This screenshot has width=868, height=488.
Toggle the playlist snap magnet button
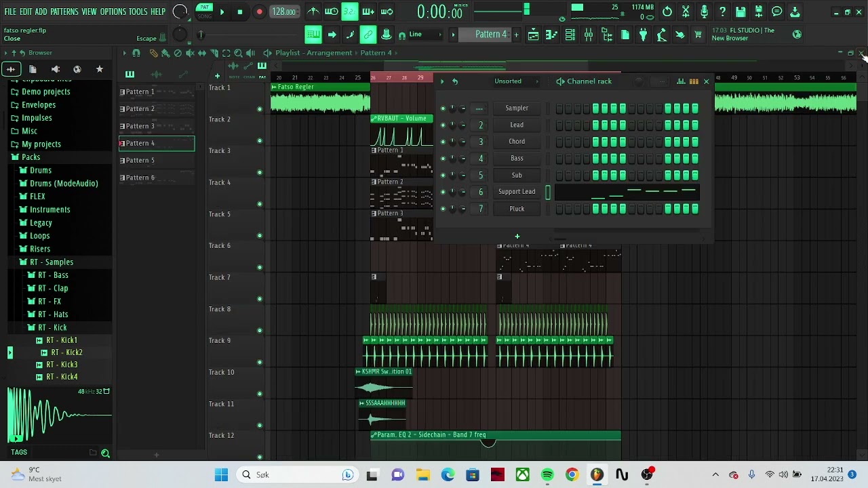click(136, 53)
